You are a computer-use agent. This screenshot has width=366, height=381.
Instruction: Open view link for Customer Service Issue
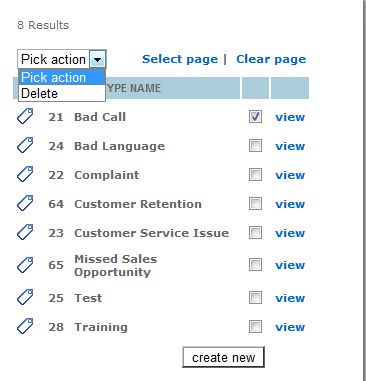pos(290,233)
